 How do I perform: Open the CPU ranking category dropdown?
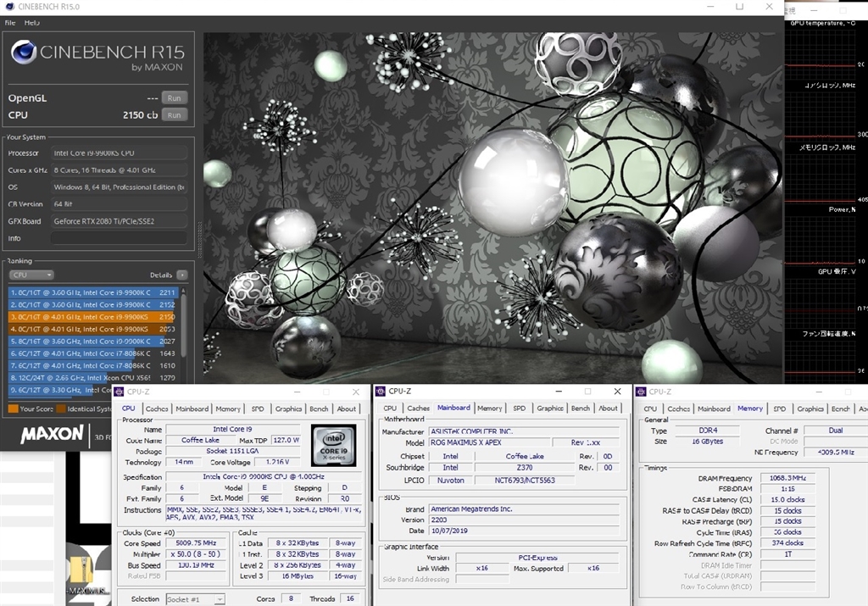31,275
